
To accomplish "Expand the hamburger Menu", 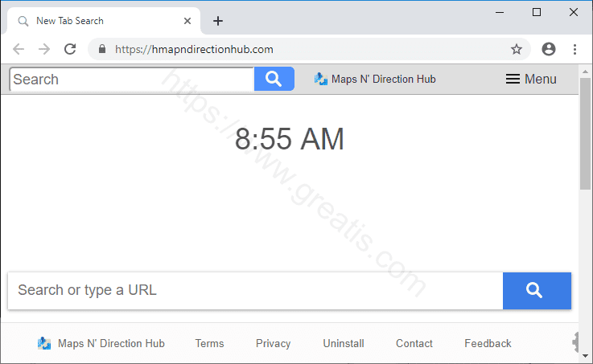I will coord(531,79).
